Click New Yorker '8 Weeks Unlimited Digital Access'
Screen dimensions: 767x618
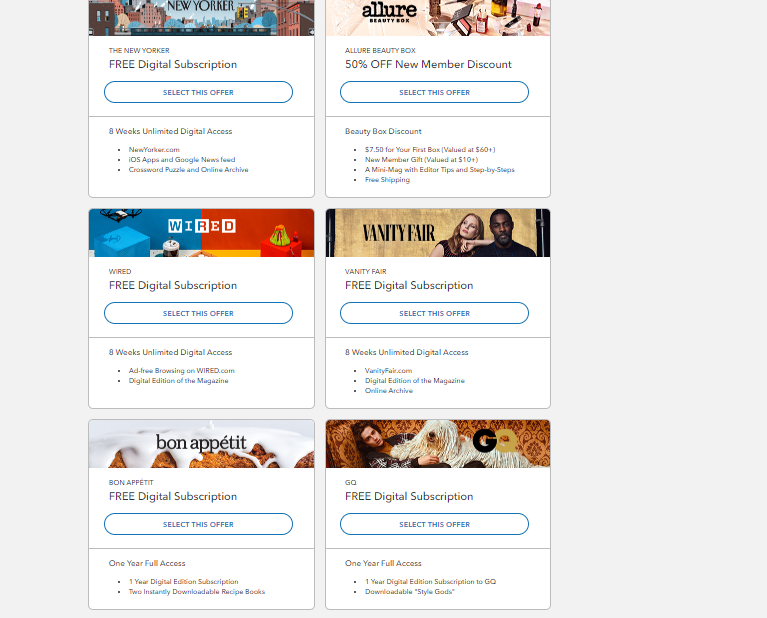tap(170, 131)
